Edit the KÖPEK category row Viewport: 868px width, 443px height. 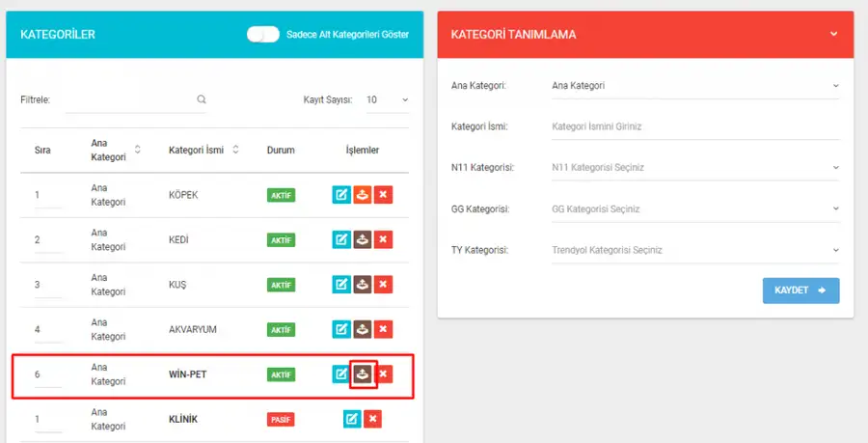(341, 195)
